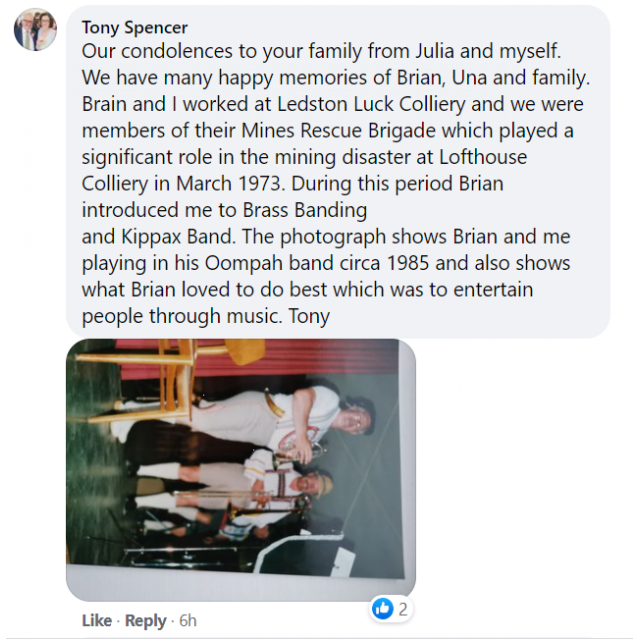Viewport: 640px width, 640px height.
Task: Open Tony Spencer's profile picture avatar
Action: [x=35, y=30]
